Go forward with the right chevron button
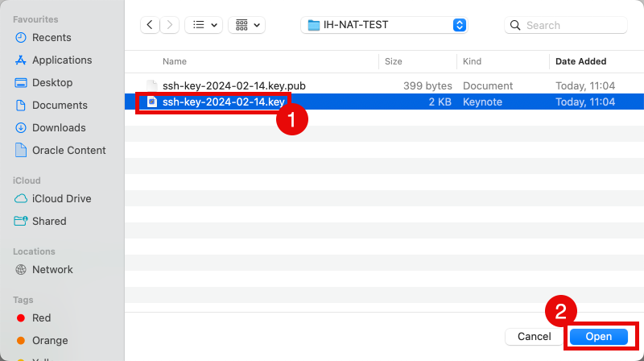644x361 pixels. 170,25
